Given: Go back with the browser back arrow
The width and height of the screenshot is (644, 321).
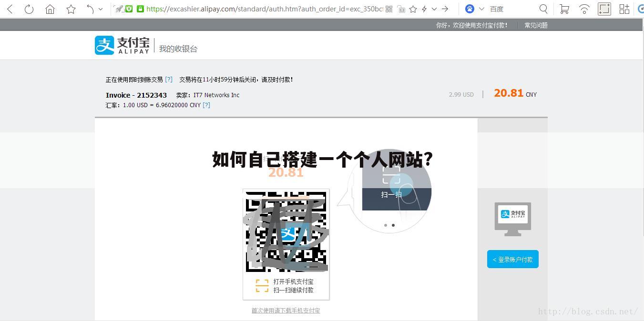Looking at the screenshot, I should click(10, 9).
